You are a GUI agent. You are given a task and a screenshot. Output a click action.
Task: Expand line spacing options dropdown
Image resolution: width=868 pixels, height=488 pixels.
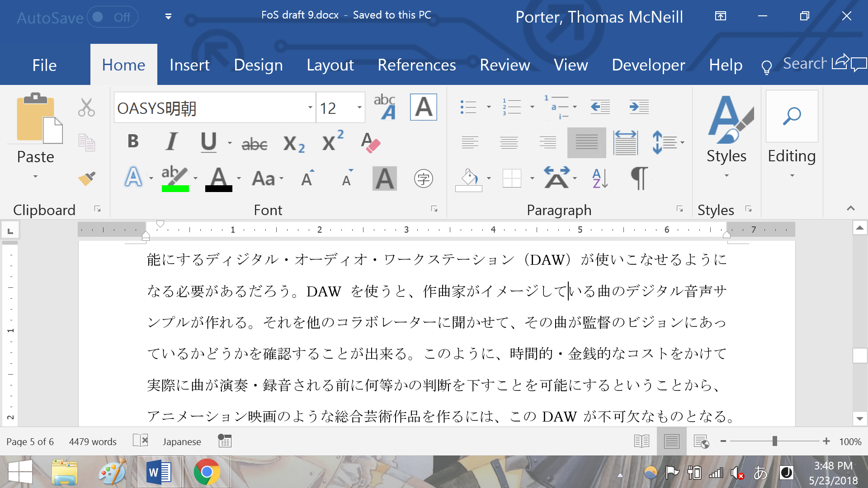click(x=682, y=143)
